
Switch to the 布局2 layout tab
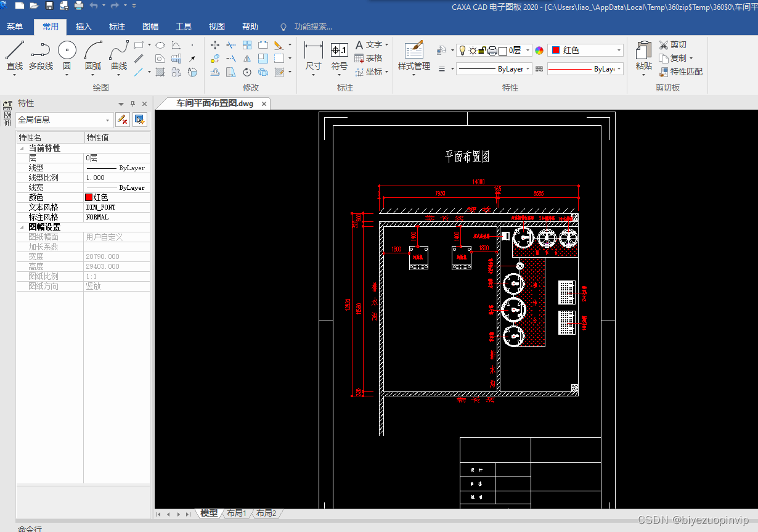[x=266, y=513]
